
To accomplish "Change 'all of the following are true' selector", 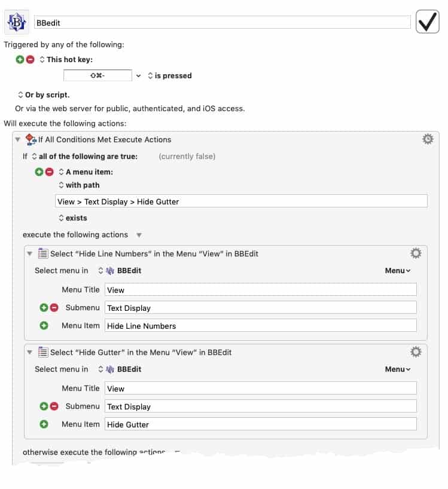I will 85,156.
